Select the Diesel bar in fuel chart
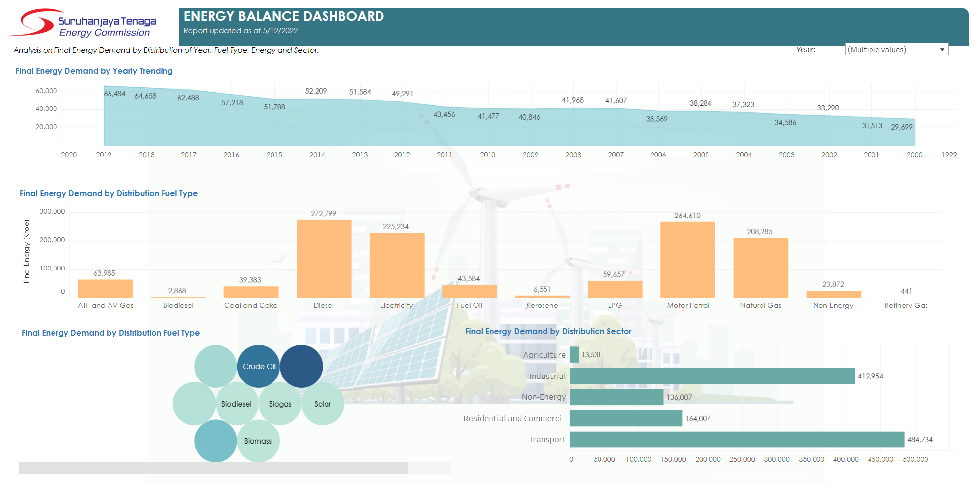The width and height of the screenshot is (980, 486). 324,259
